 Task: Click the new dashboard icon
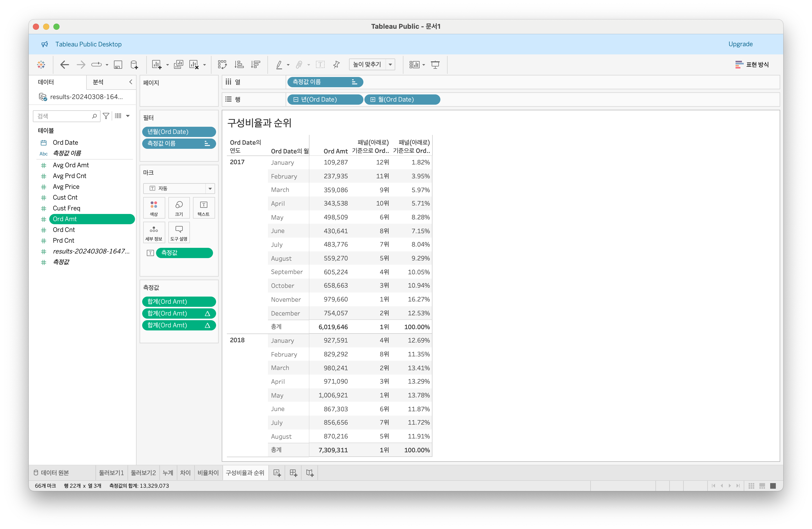tap(293, 473)
